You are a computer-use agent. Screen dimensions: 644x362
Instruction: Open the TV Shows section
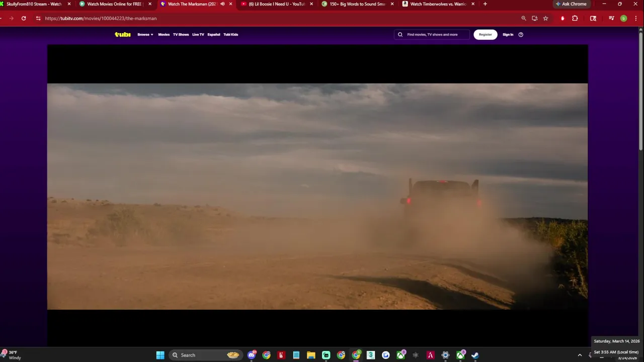181,35
